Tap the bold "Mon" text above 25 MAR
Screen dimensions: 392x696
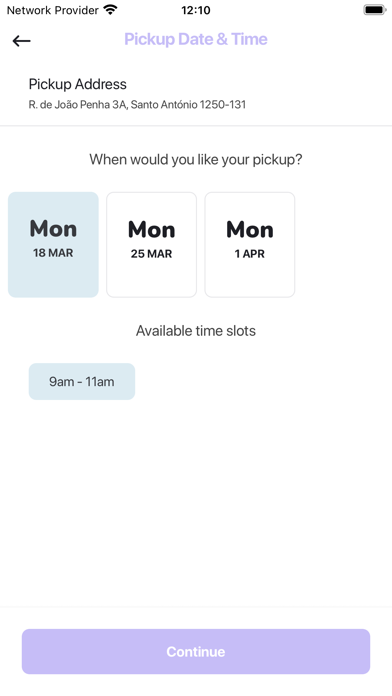(151, 229)
